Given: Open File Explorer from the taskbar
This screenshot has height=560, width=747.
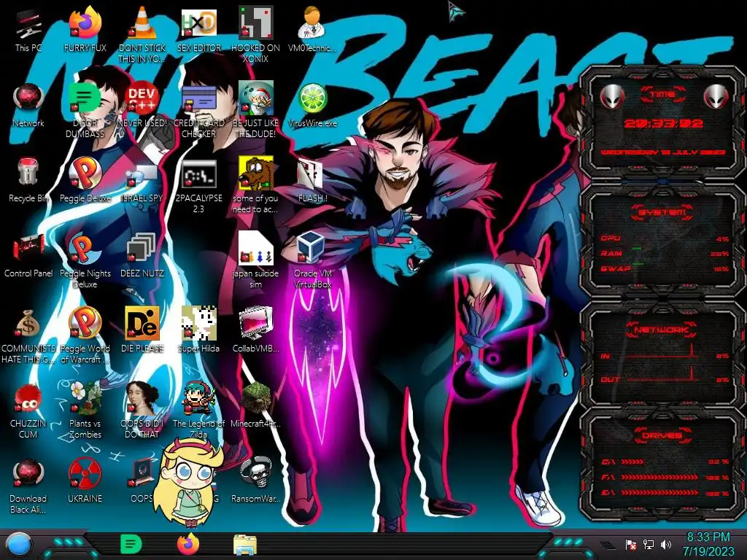Looking at the screenshot, I should click(x=245, y=545).
